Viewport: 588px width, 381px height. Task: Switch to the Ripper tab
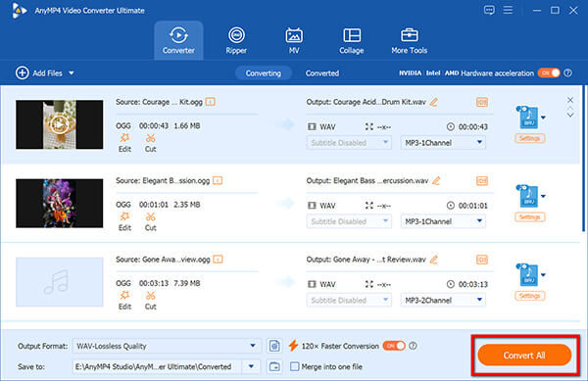(x=236, y=40)
